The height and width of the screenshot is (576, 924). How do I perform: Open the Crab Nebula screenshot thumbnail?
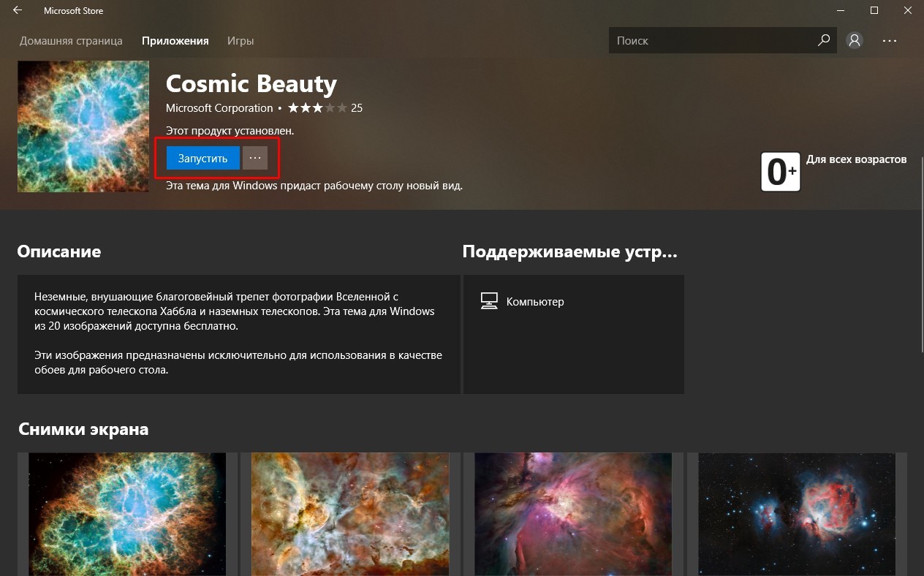pyautogui.click(x=127, y=514)
